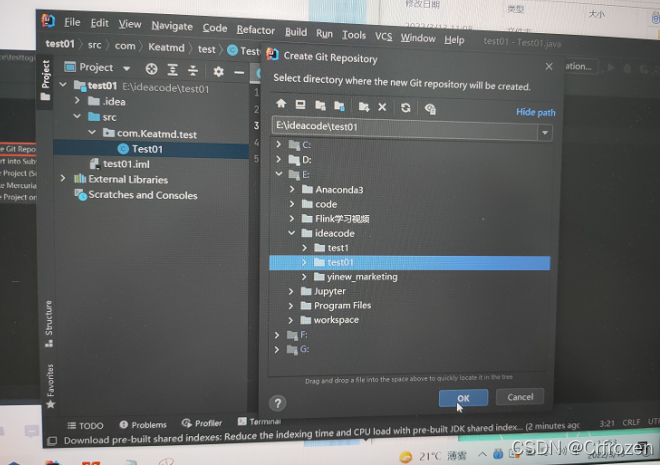Open the Problems tool window tab

143,424
